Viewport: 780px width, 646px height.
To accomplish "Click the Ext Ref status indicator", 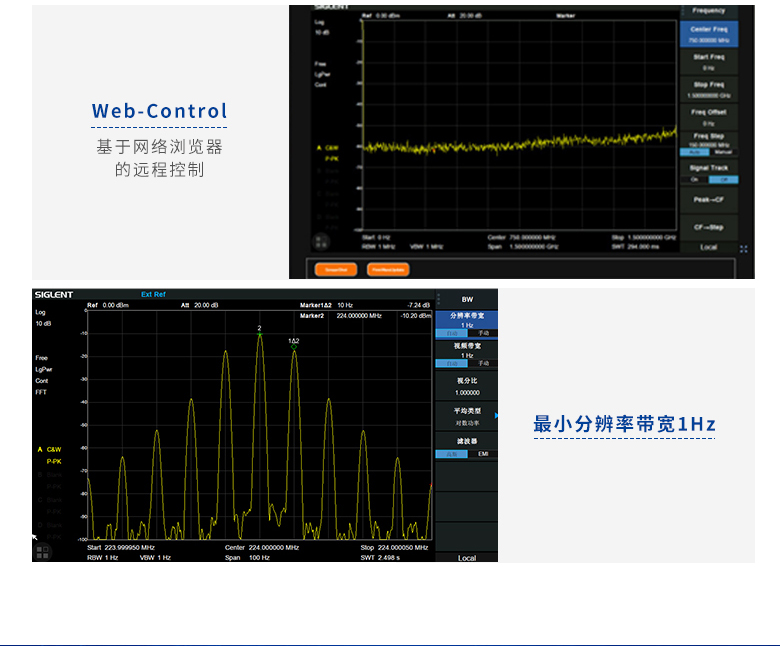I will 153,295.
